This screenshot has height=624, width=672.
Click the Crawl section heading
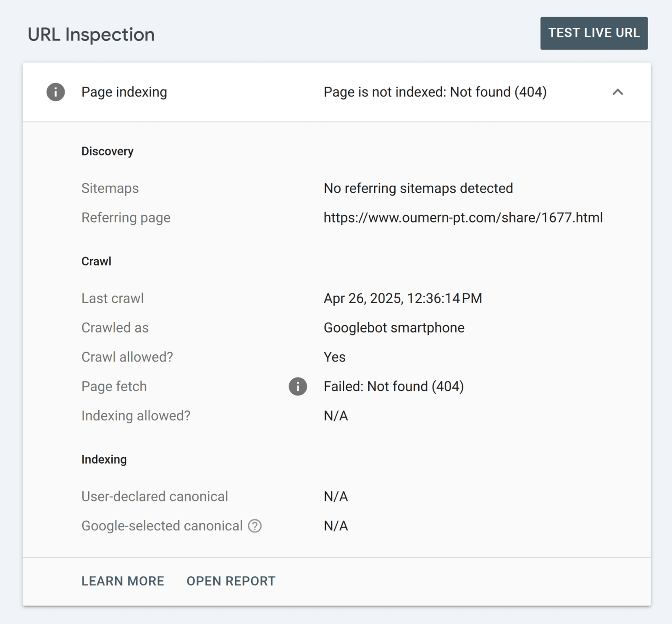pyautogui.click(x=96, y=261)
